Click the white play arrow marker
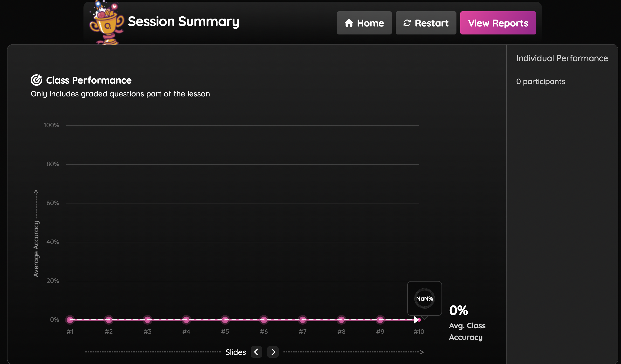Image resolution: width=621 pixels, height=364 pixels. (416, 320)
